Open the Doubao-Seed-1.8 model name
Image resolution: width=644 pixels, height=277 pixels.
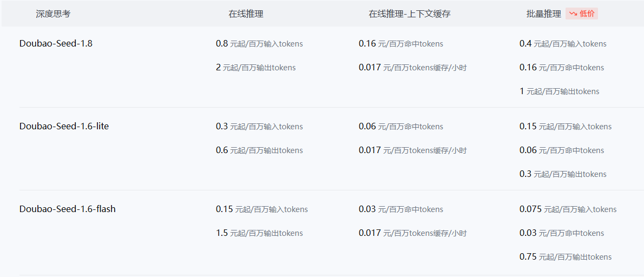click(x=56, y=43)
